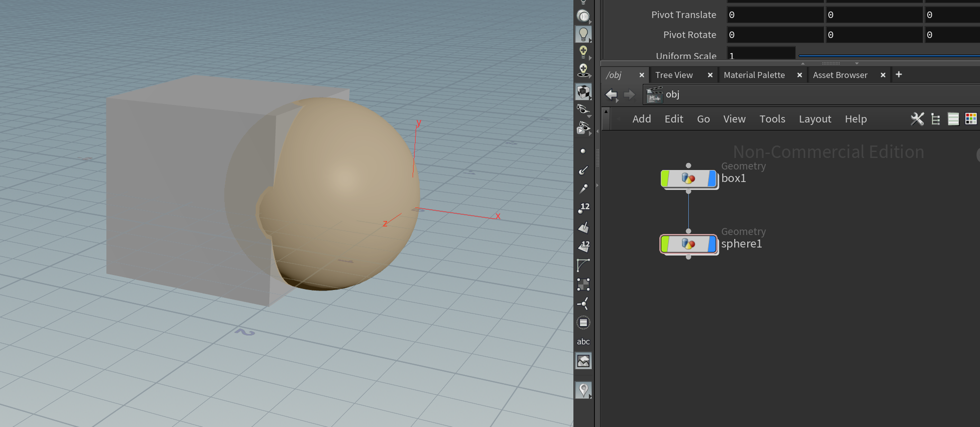Click third Pivot Rotate value field
This screenshot has height=427, width=980.
pyautogui.click(x=952, y=35)
